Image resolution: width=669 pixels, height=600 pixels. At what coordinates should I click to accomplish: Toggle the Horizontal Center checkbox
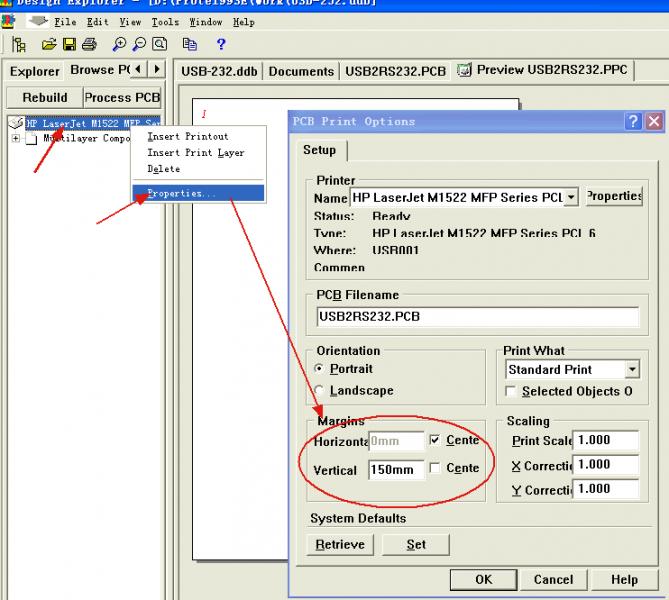(x=434, y=440)
